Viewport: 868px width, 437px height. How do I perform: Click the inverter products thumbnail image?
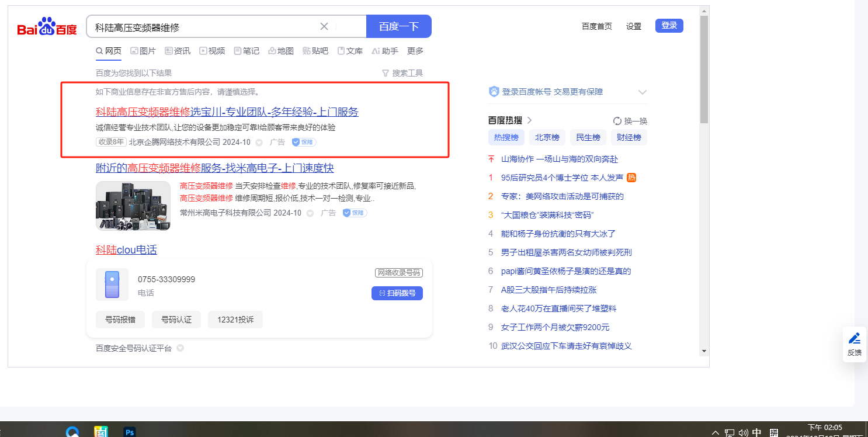pyautogui.click(x=133, y=206)
